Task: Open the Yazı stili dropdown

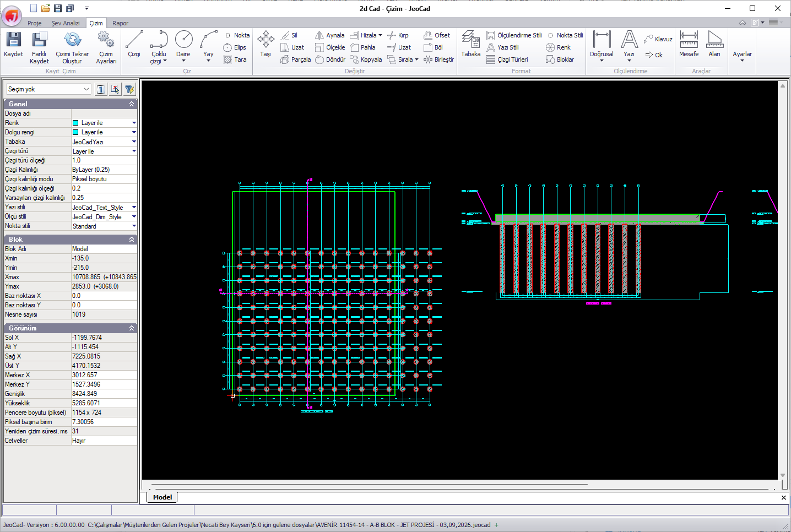Action: [x=134, y=208]
